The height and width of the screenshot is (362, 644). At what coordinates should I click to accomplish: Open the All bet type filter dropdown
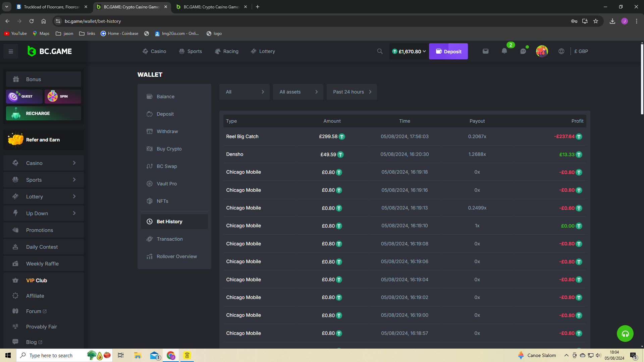click(x=245, y=92)
